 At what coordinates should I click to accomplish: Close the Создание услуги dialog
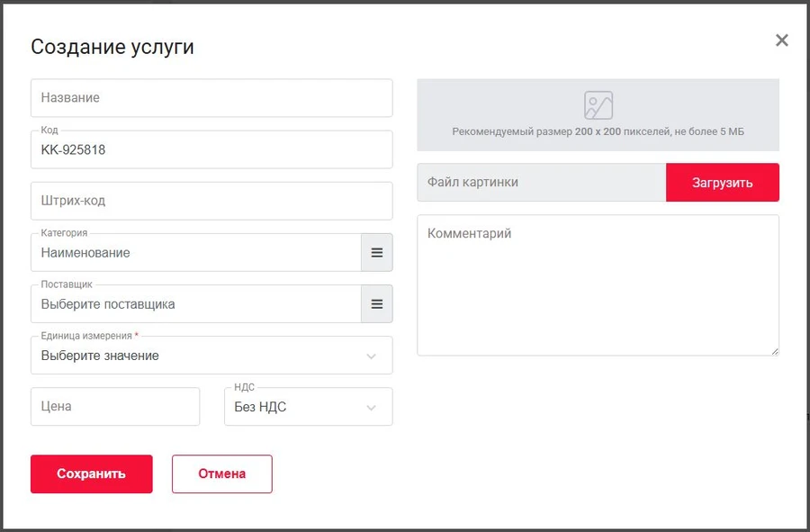pos(781,41)
